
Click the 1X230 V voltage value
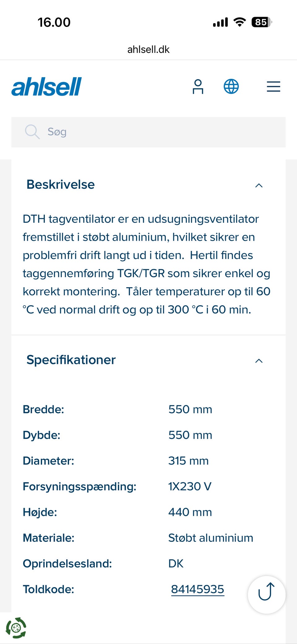point(190,486)
